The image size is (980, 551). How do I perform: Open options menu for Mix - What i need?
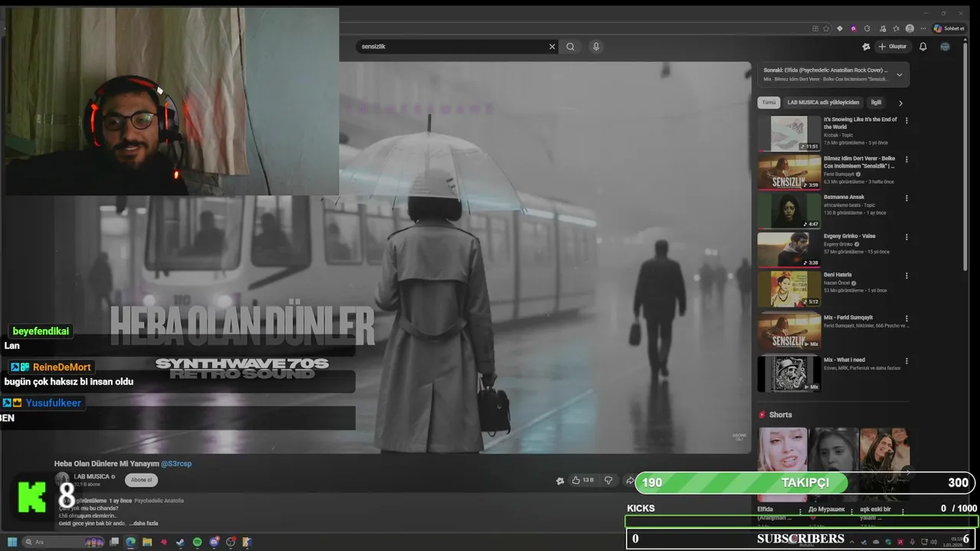906,360
